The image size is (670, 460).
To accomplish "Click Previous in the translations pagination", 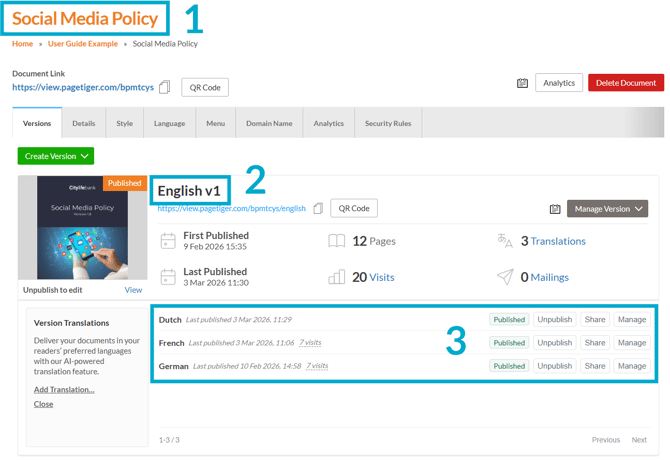I will click(605, 439).
